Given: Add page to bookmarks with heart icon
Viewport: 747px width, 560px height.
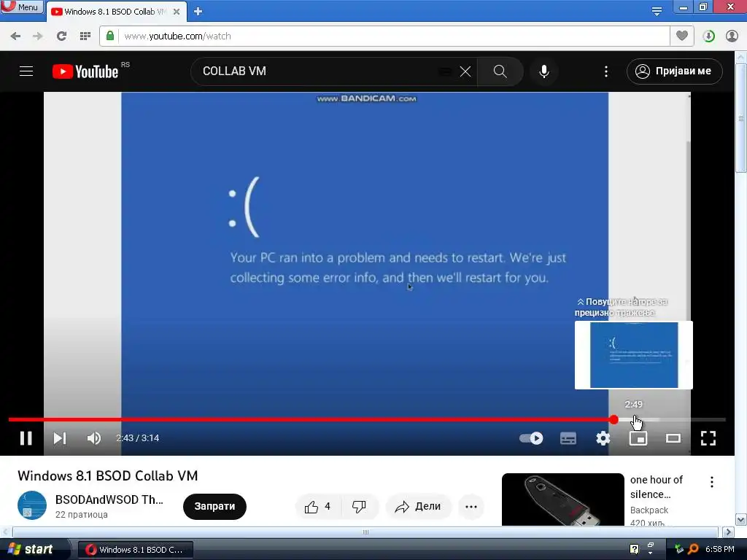Looking at the screenshot, I should [x=682, y=36].
